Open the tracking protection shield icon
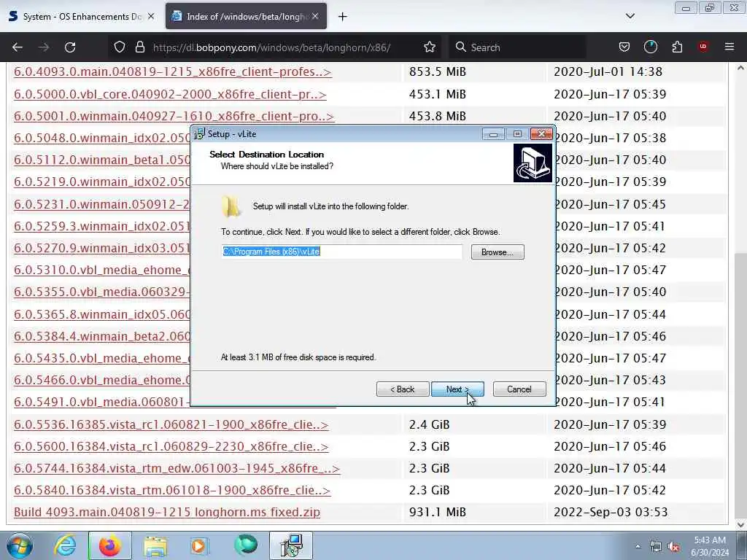Viewport: 747px width, 560px height. point(120,47)
